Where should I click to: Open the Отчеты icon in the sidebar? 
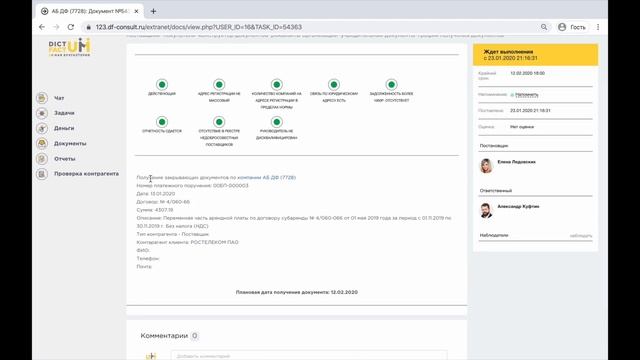coord(42,158)
